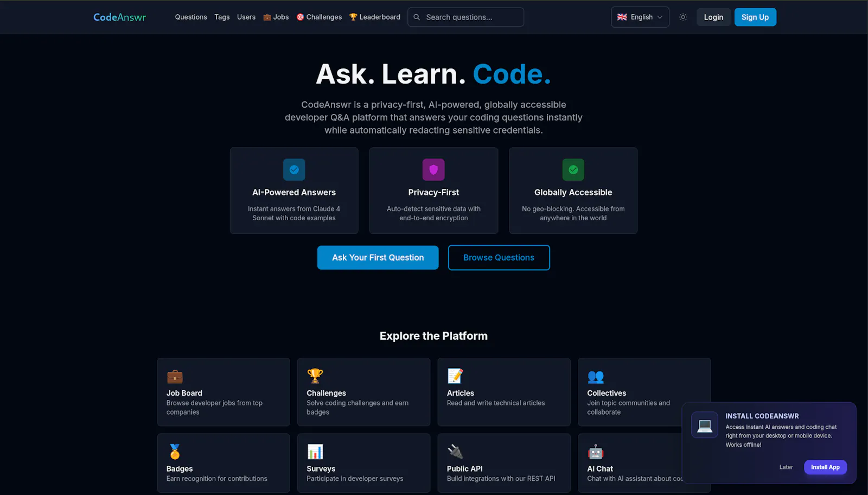Open the Collectives card title
This screenshot has width=868, height=495.
point(607,393)
